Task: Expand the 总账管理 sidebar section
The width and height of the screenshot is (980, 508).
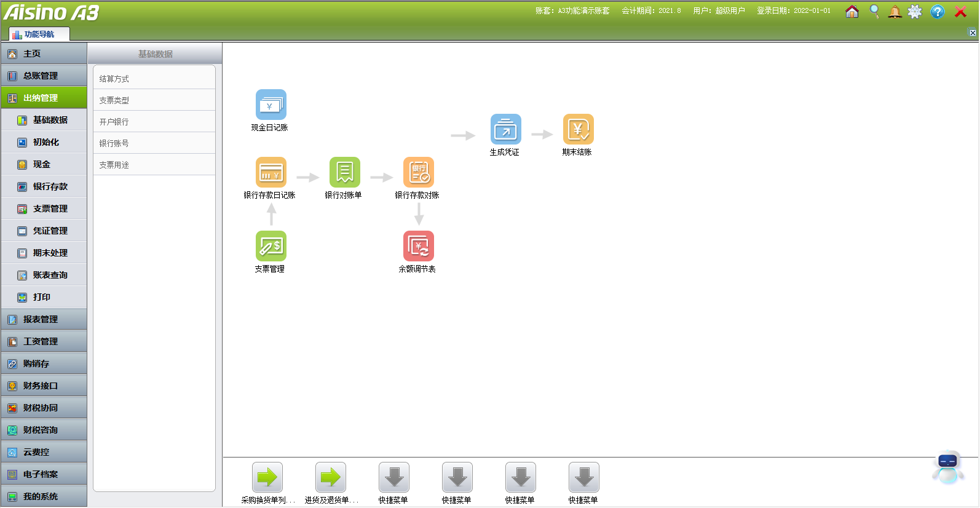Action: coord(44,76)
